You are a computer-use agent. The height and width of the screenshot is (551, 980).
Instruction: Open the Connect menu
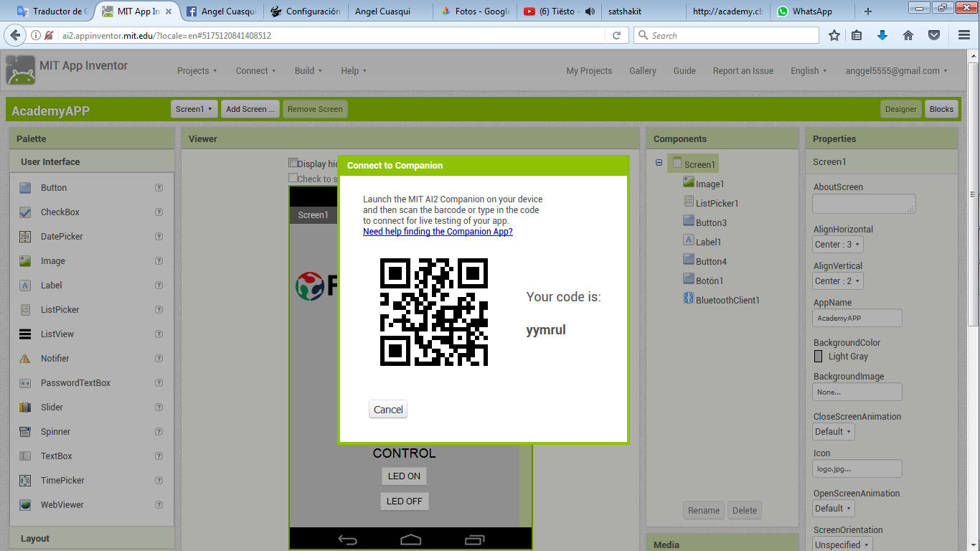click(255, 71)
